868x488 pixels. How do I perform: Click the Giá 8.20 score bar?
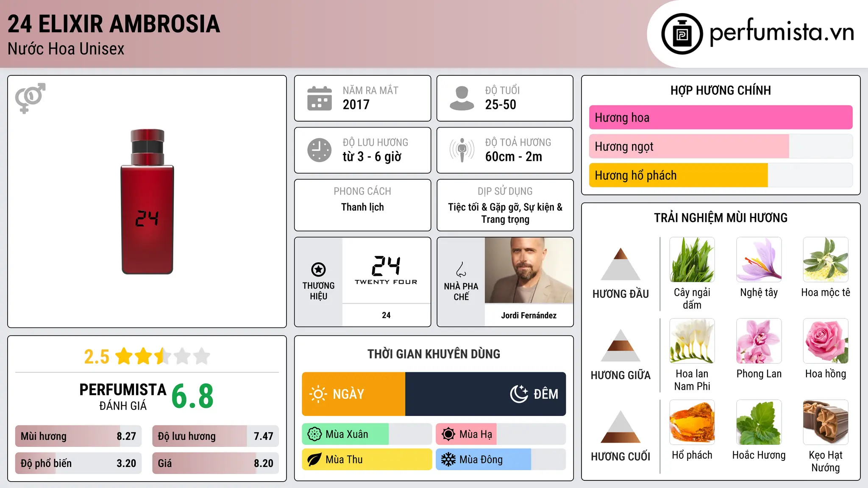pyautogui.click(x=215, y=463)
